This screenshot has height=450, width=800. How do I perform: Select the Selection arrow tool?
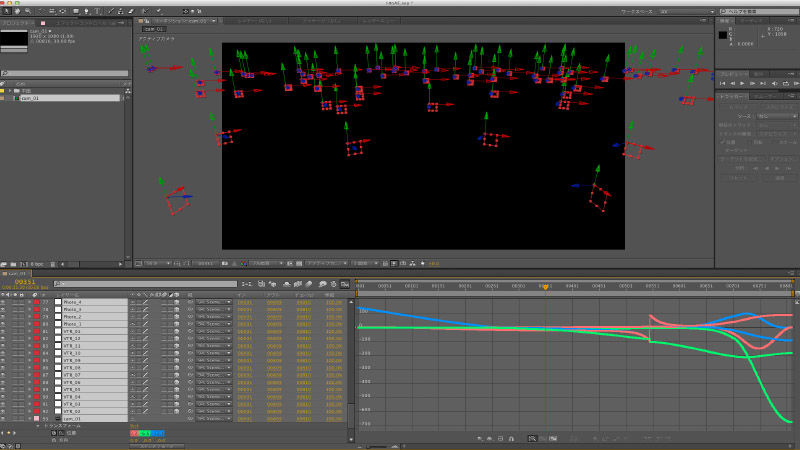tap(6, 11)
